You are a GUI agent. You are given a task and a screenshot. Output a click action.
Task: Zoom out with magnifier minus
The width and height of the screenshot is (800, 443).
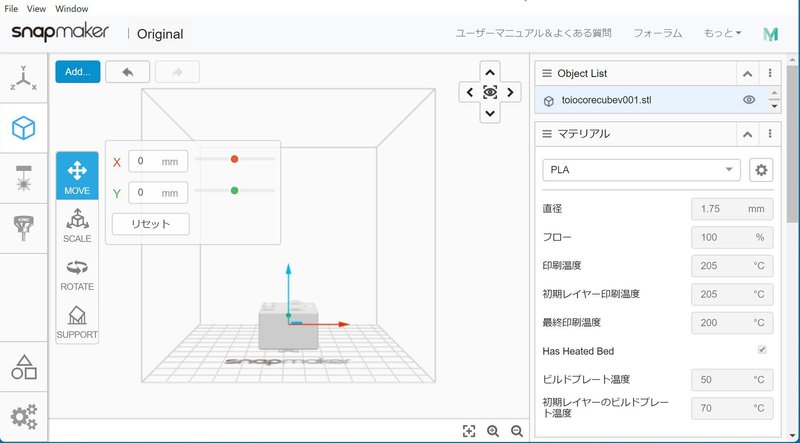pyautogui.click(x=517, y=431)
